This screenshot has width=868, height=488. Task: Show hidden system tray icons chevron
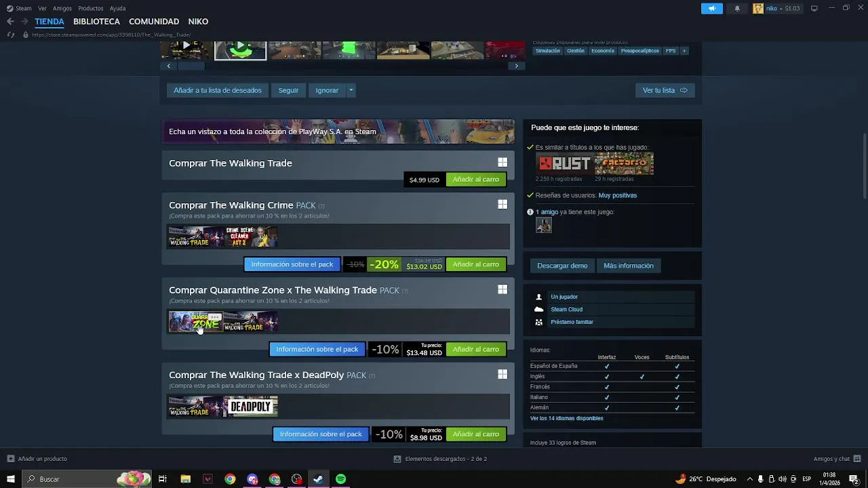[x=749, y=479]
